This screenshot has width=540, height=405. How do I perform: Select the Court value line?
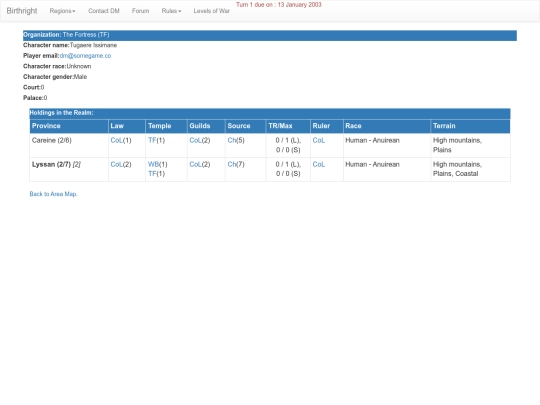tap(34, 87)
